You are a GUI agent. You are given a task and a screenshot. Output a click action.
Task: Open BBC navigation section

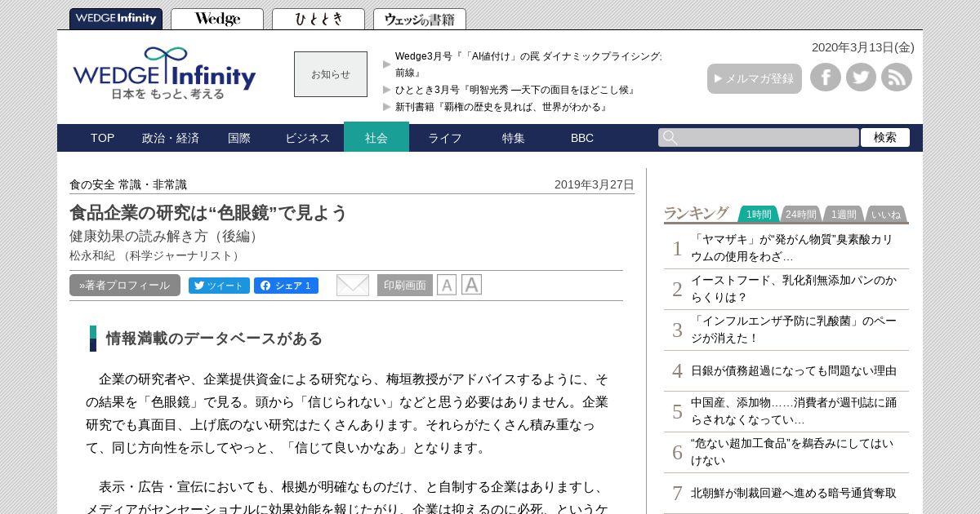point(582,138)
